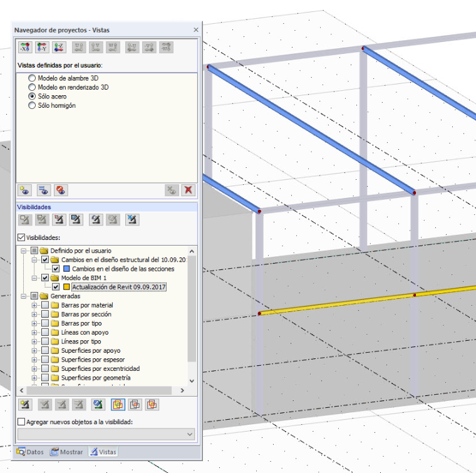This screenshot has height=473, width=476.
Task: Create new visibility (star microscope icon)
Action: pyautogui.click(x=25, y=405)
